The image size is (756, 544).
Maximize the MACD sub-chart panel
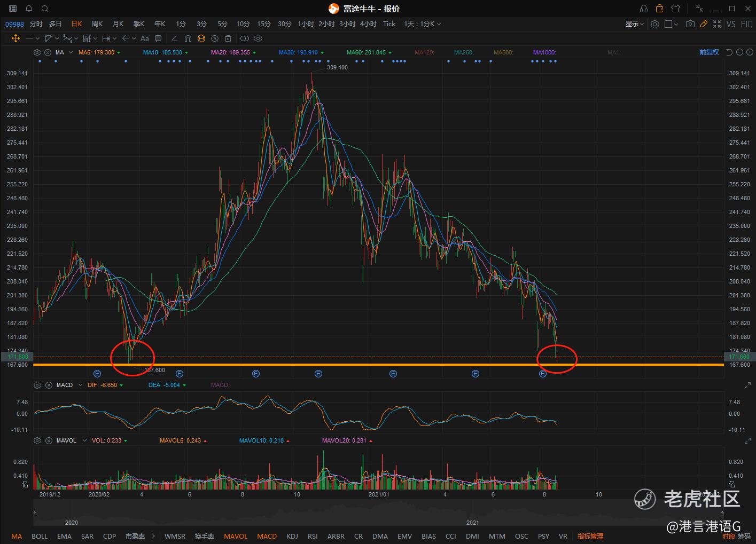point(747,385)
